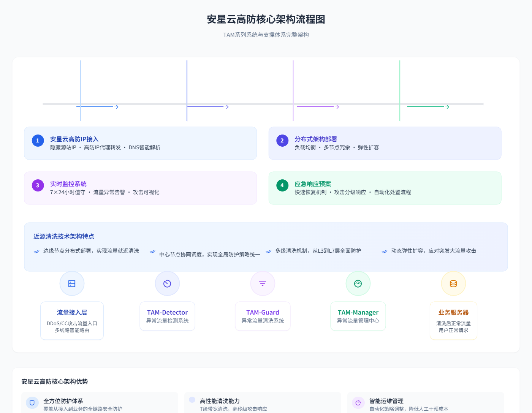Select the 实时监控系统 step card
The image size is (532, 413).
tap(140, 188)
